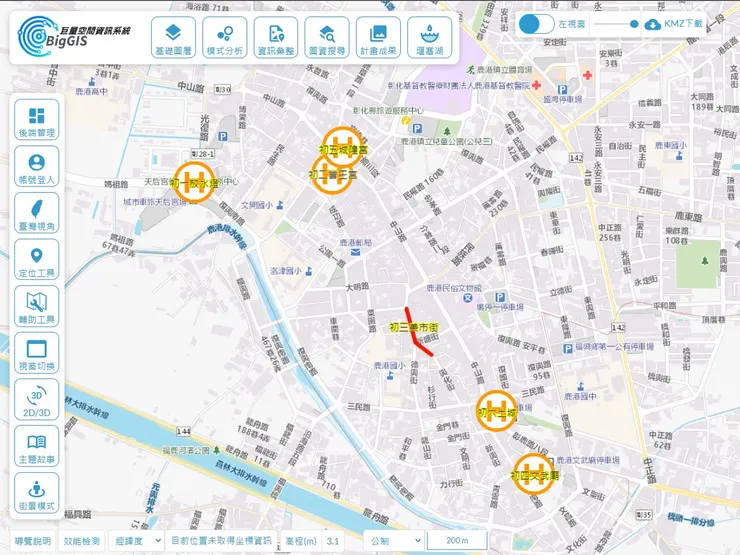
Task: Click the 高程(m) elevation label
Action: (301, 541)
